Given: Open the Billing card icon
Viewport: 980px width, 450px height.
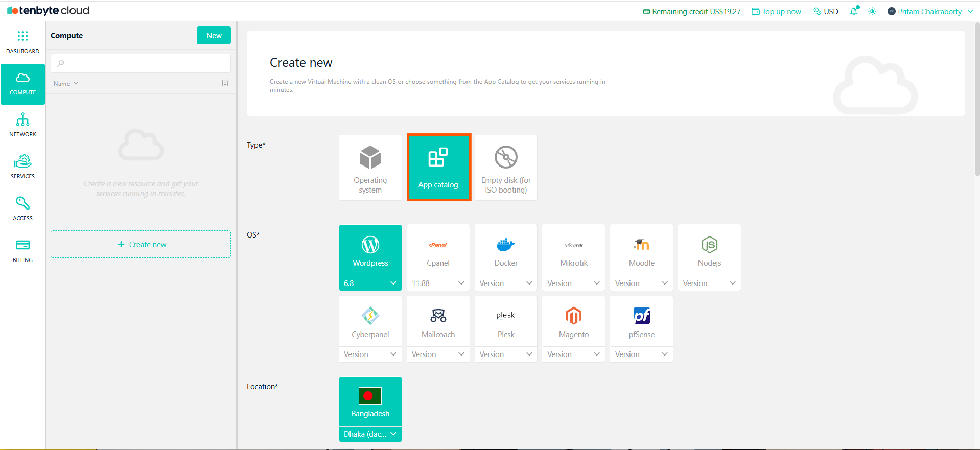Looking at the screenshot, I should (x=22, y=245).
